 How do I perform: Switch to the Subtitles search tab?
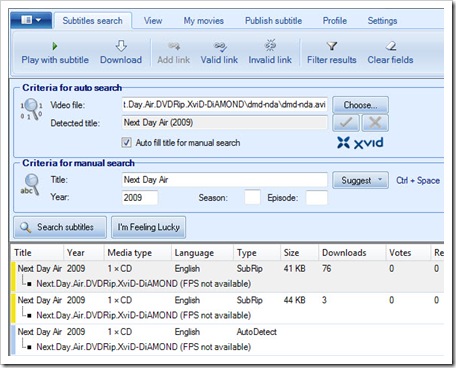pos(93,21)
